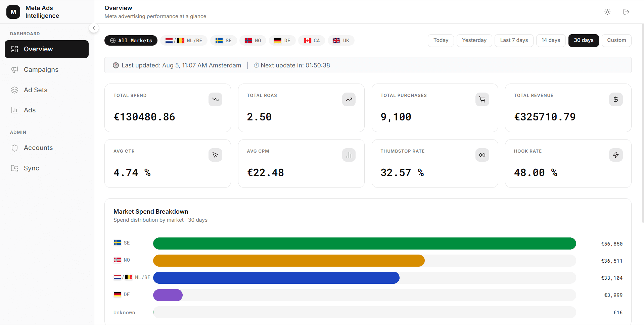This screenshot has width=644, height=325.
Task: Set the date range to Yesterday
Action: point(474,40)
